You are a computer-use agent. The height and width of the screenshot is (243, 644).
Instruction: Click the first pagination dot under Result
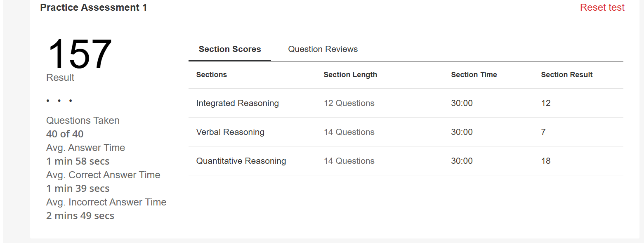pos(48,101)
